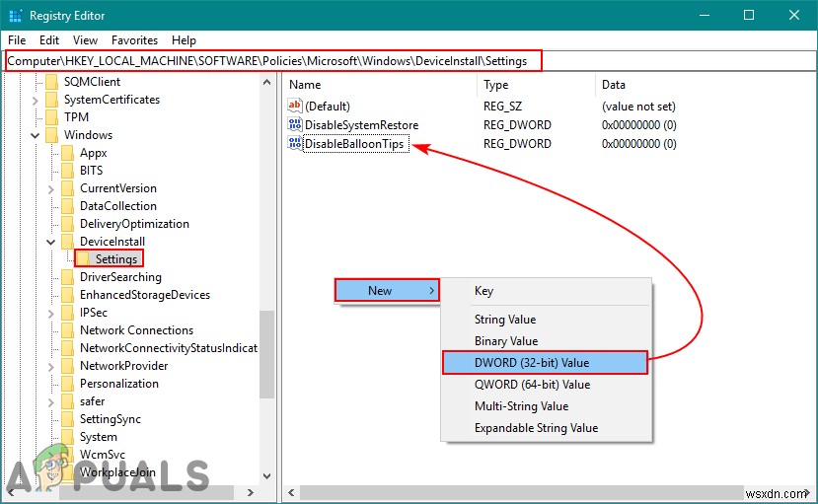Click the Registry Editor app icon in title bar
818x504 pixels.
tap(15, 15)
